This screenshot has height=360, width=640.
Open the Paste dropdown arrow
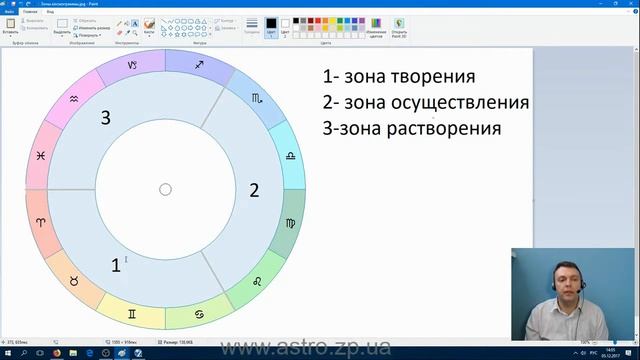coord(10,36)
